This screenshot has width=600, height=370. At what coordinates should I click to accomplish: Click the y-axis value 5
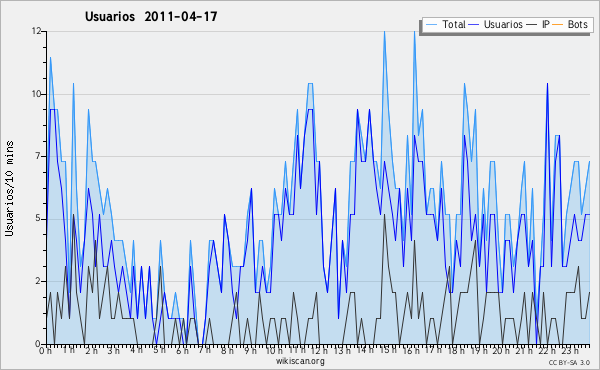tap(38, 218)
